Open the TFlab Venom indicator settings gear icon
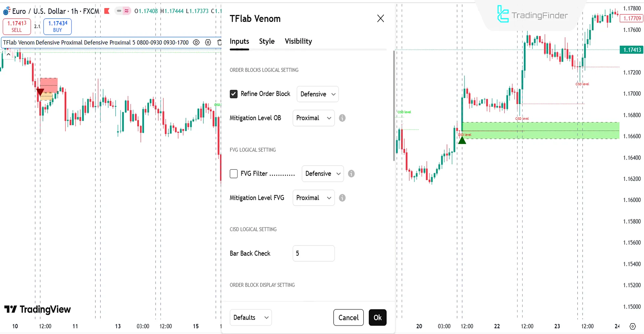 click(208, 42)
